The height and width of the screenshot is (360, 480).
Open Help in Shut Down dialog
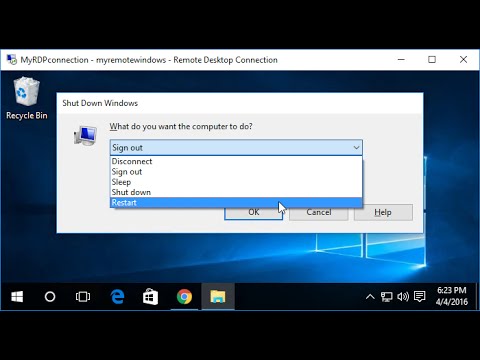[383, 212]
